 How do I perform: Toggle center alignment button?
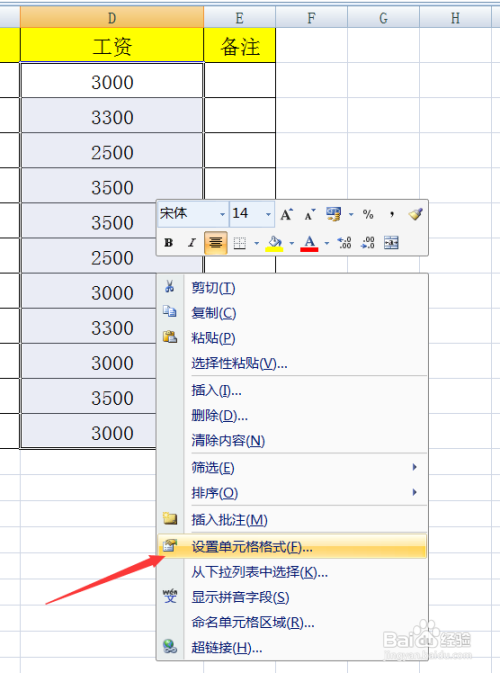click(x=215, y=243)
